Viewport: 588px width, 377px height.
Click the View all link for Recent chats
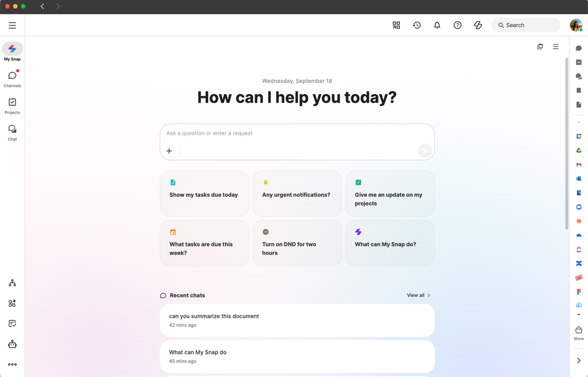point(418,295)
